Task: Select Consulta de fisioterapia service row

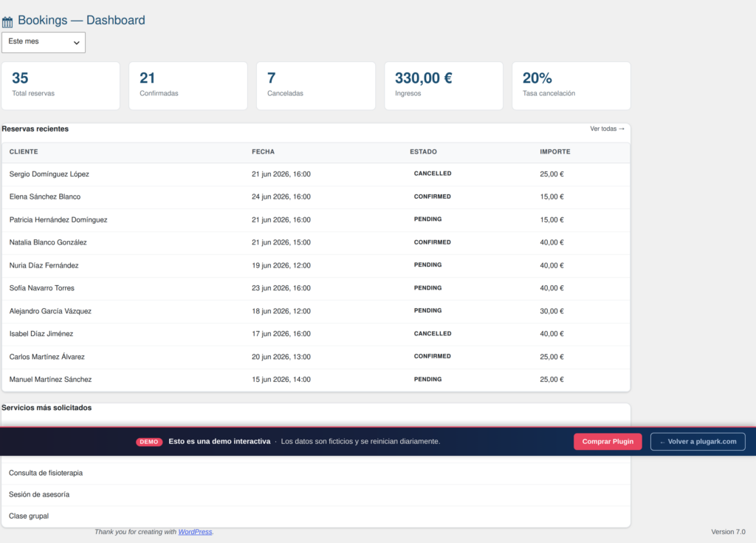Action: coord(316,473)
